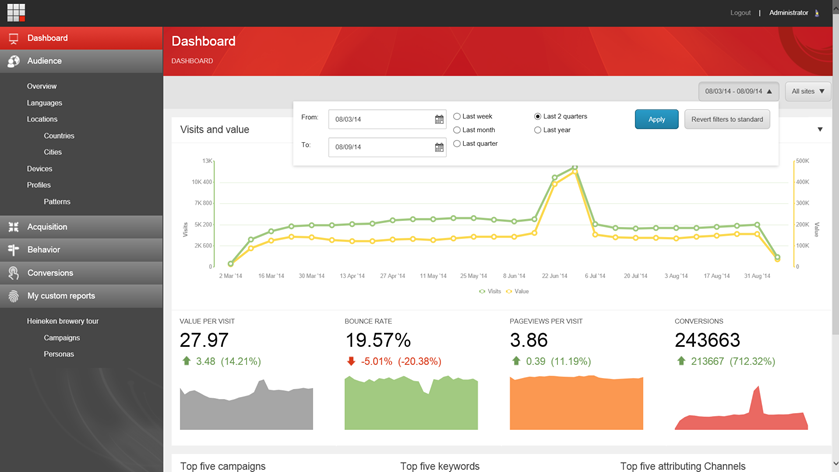
Task: Click the green up arrow under Value per visit
Action: coord(186,361)
